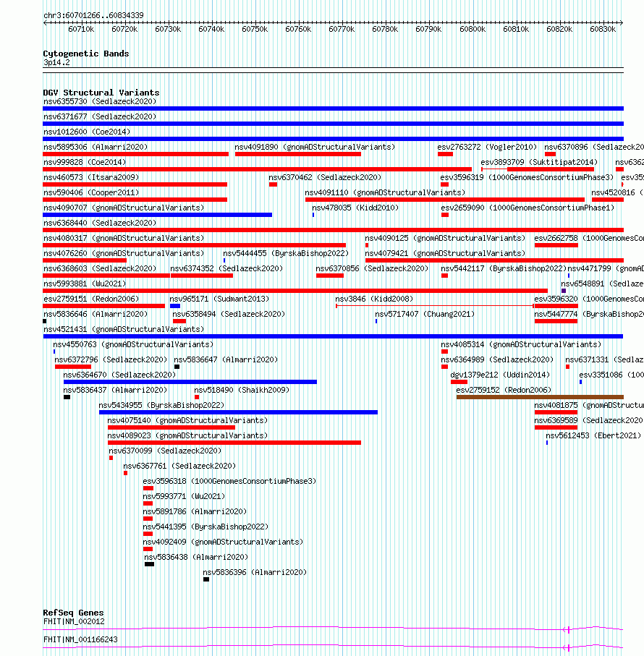
Task: Click nsv6367761 (Sedlazeck2020) label
Action: click(x=179, y=466)
